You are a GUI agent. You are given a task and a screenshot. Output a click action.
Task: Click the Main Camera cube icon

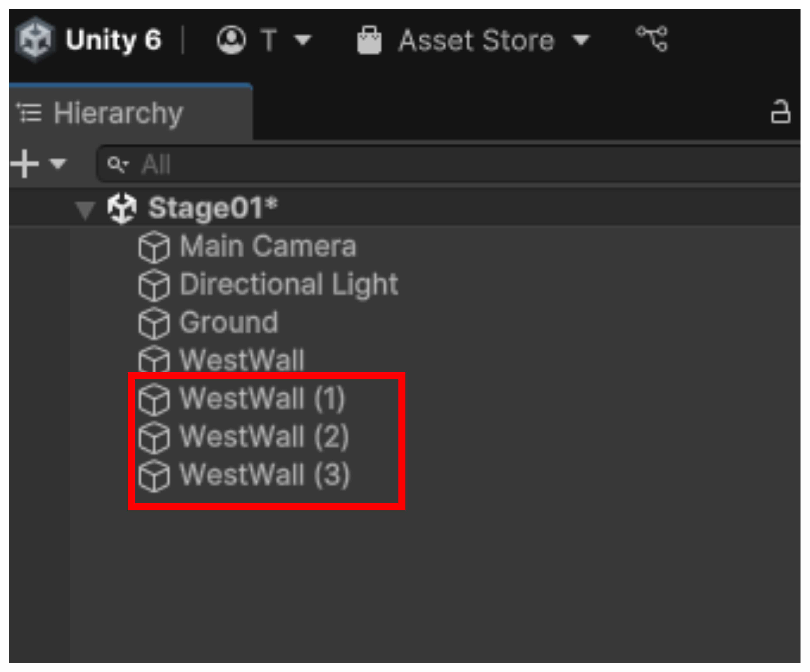point(154,247)
